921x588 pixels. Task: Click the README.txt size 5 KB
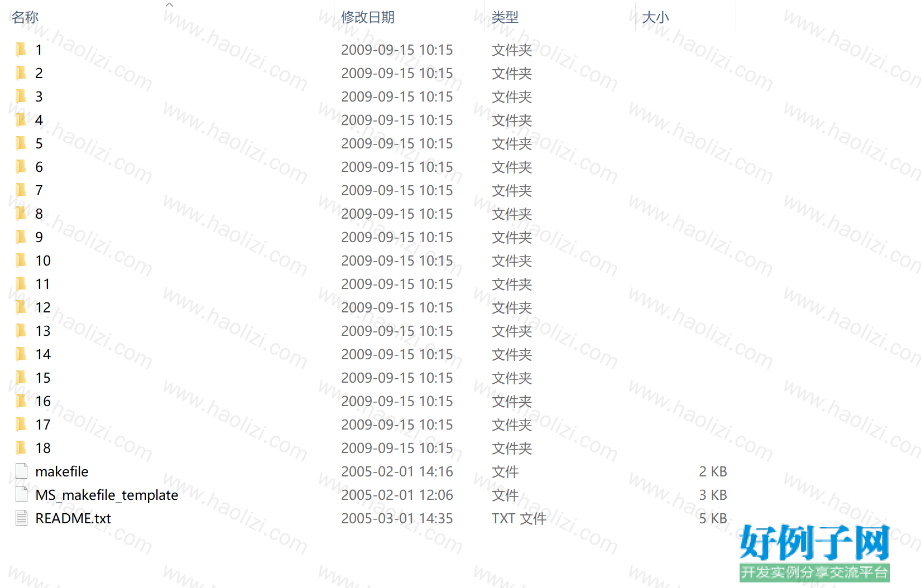click(713, 518)
